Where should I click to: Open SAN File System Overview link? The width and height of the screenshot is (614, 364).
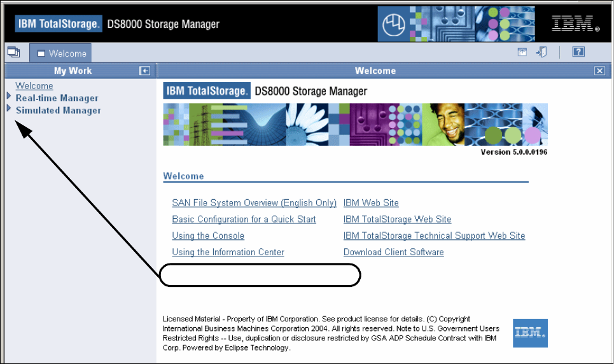point(254,203)
